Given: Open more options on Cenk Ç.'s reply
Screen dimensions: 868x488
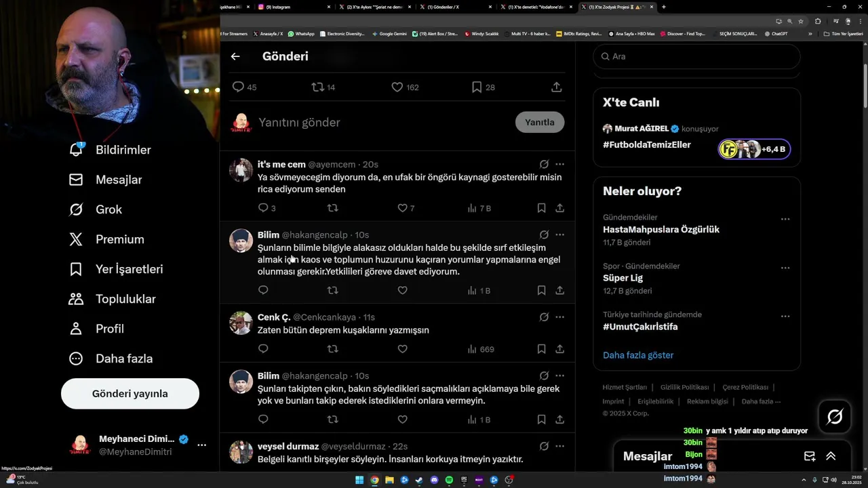Looking at the screenshot, I should click(559, 317).
